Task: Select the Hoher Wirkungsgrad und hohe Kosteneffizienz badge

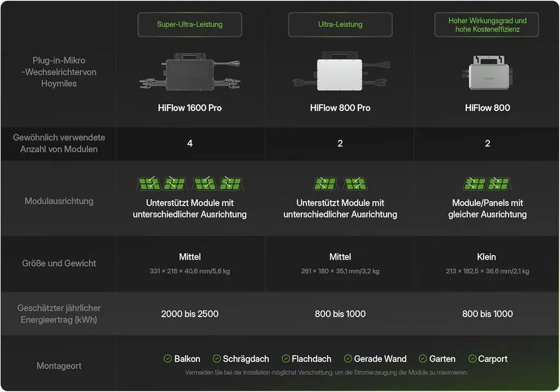Action: [x=487, y=24]
